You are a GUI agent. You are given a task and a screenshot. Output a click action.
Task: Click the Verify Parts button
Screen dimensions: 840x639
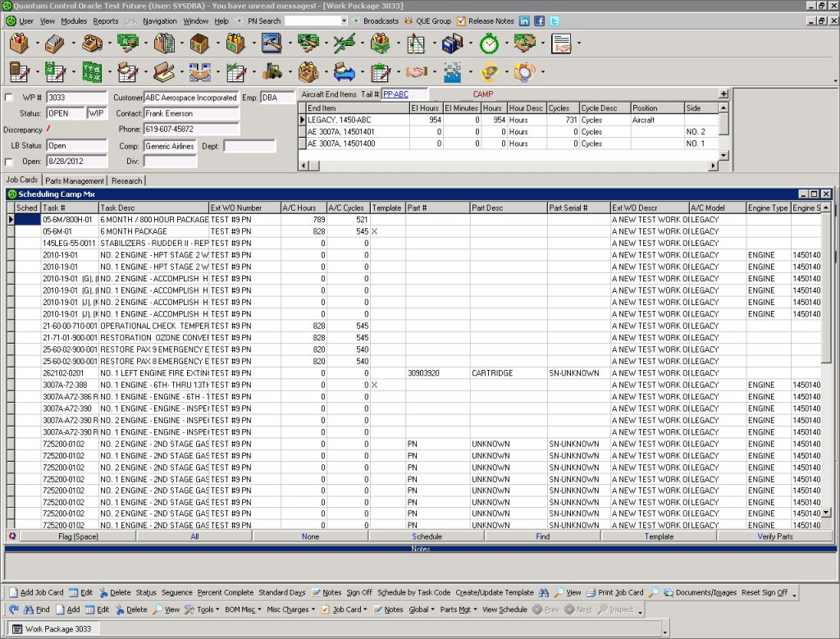[x=774, y=536]
